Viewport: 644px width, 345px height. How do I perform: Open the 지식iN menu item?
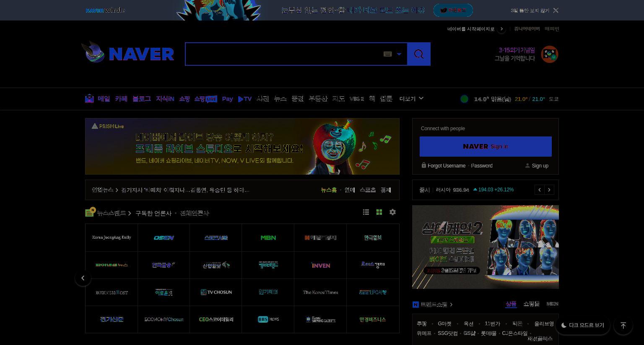pos(165,99)
